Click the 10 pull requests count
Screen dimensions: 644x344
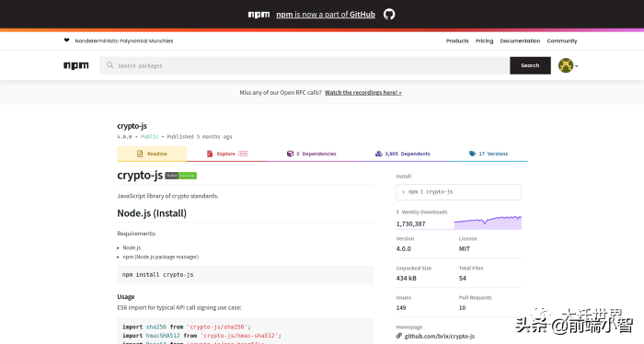(463, 308)
